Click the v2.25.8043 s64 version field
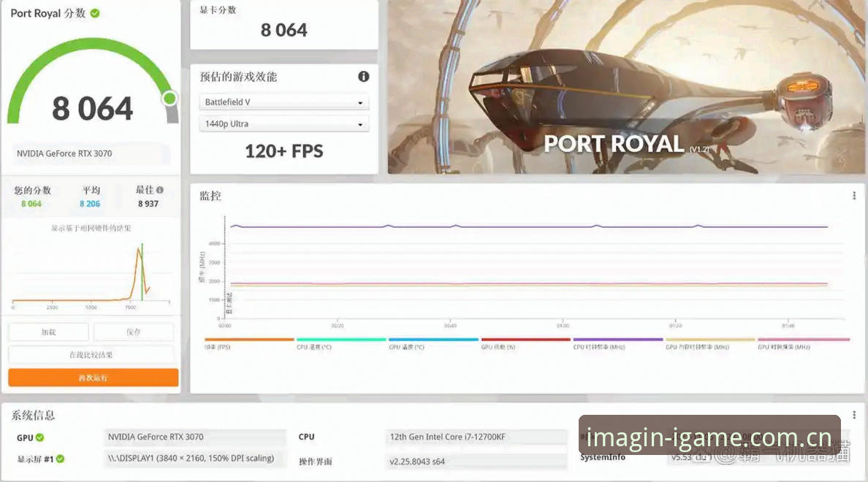This screenshot has width=868, height=482. pyautogui.click(x=476, y=461)
